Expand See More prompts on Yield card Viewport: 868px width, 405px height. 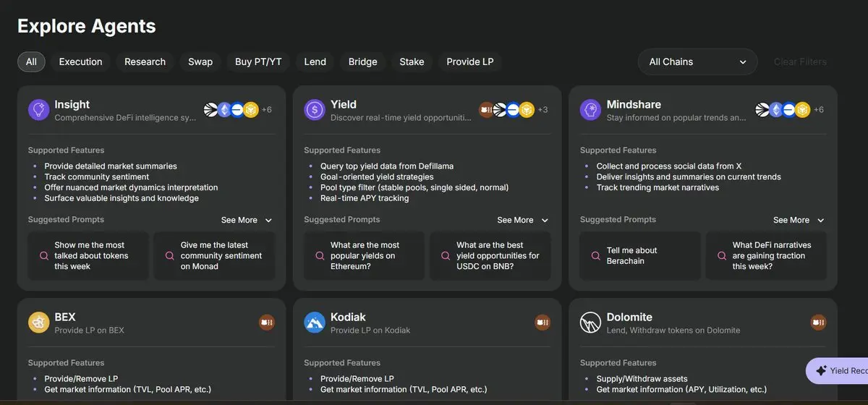pyautogui.click(x=523, y=220)
